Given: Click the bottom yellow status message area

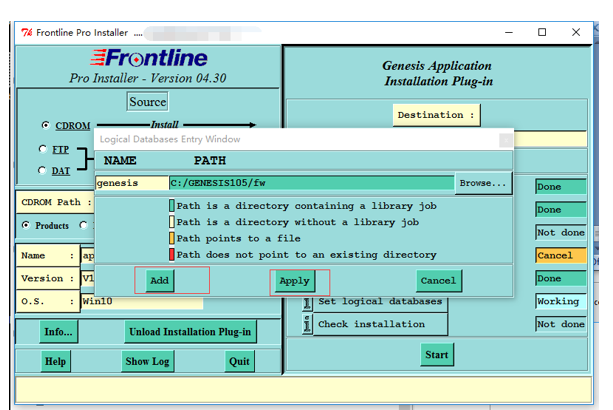Looking at the screenshot, I should (303, 389).
